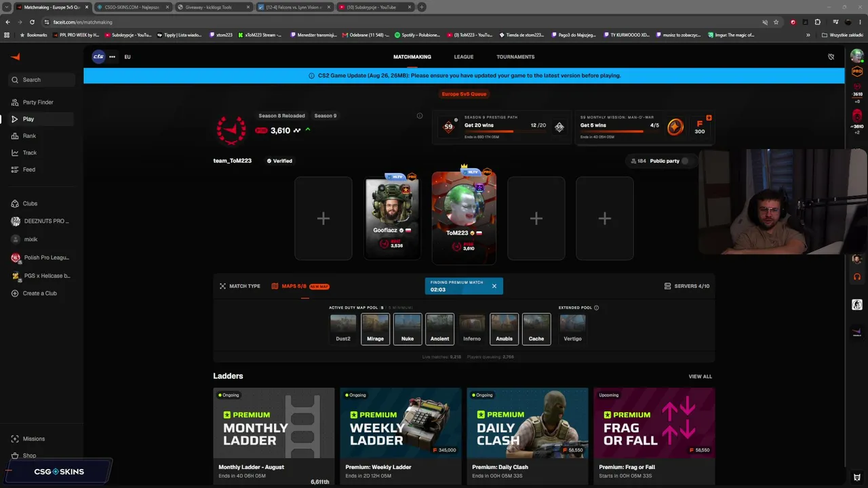
Task: Open the Match Type selector
Action: (x=240, y=286)
